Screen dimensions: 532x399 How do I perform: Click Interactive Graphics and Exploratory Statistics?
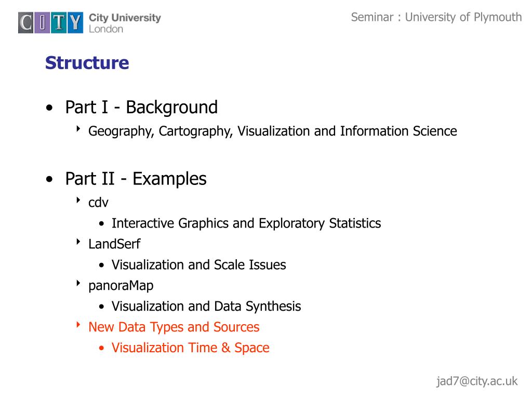click(246, 223)
